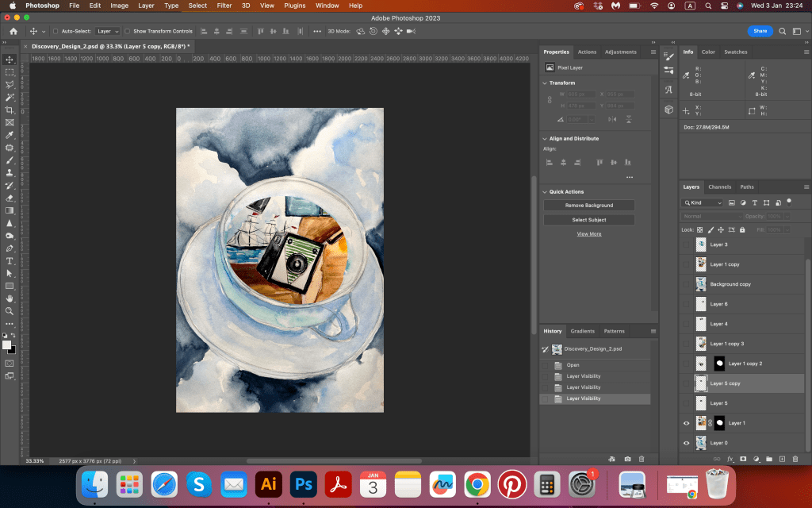Select the Crop tool

(10, 110)
